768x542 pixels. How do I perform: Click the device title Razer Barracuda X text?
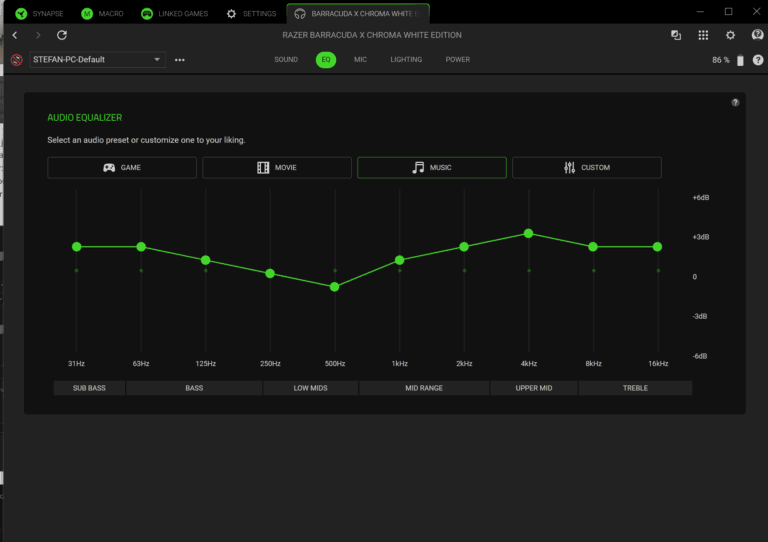coord(372,35)
